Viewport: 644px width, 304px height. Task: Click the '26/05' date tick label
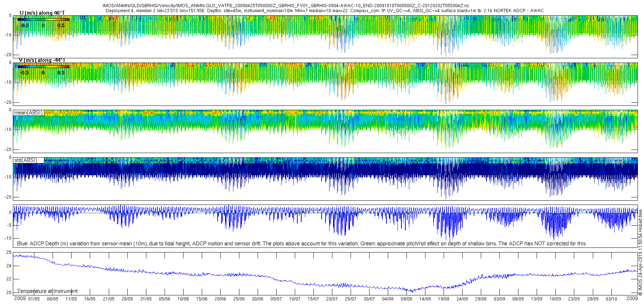point(127,299)
